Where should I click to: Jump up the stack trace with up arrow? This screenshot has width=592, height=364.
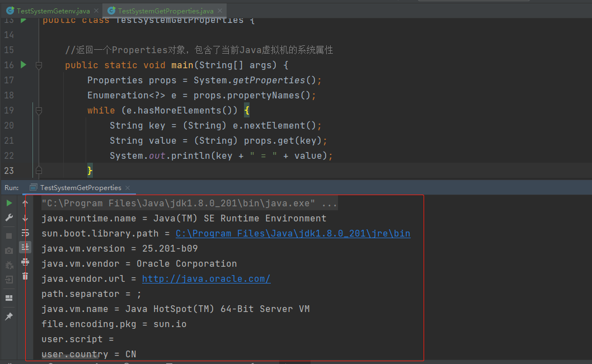pos(25,204)
